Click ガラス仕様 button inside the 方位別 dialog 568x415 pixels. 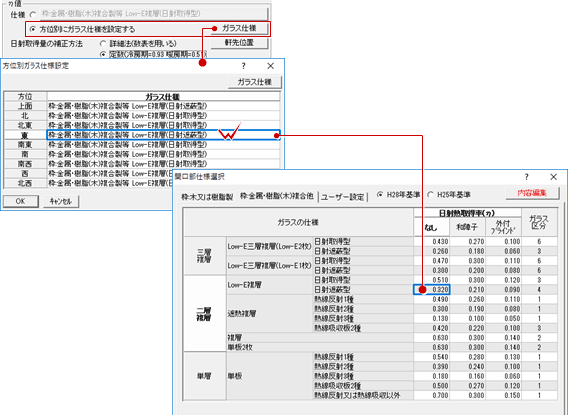pyautogui.click(x=255, y=82)
